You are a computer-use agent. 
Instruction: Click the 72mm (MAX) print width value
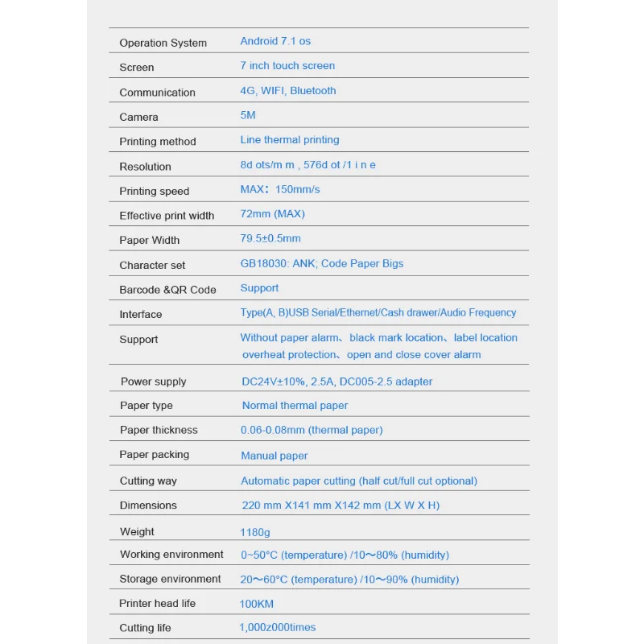coord(272,214)
